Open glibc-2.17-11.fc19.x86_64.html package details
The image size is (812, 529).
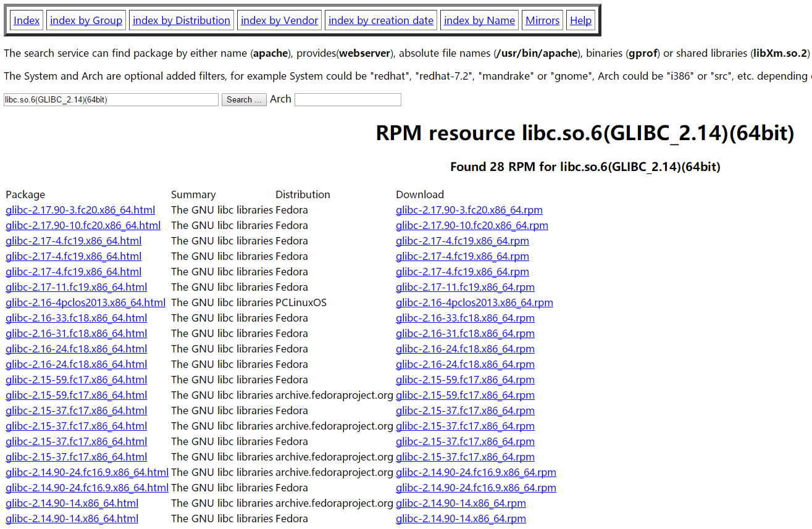tap(76, 287)
